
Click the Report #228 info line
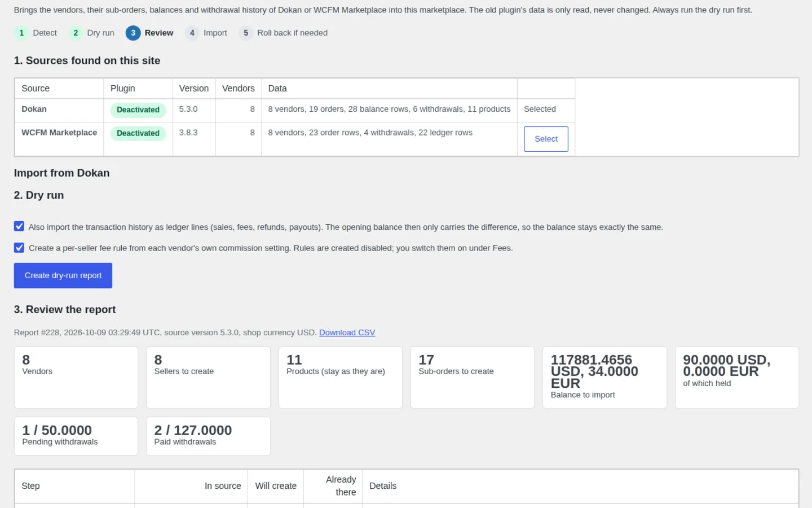(x=195, y=332)
